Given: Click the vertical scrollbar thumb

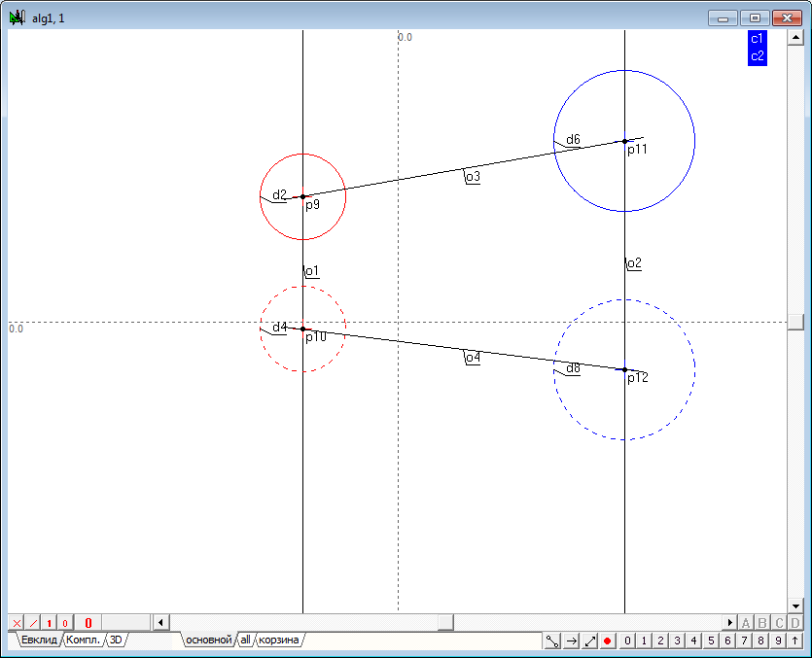Looking at the screenshot, I should point(795,322).
